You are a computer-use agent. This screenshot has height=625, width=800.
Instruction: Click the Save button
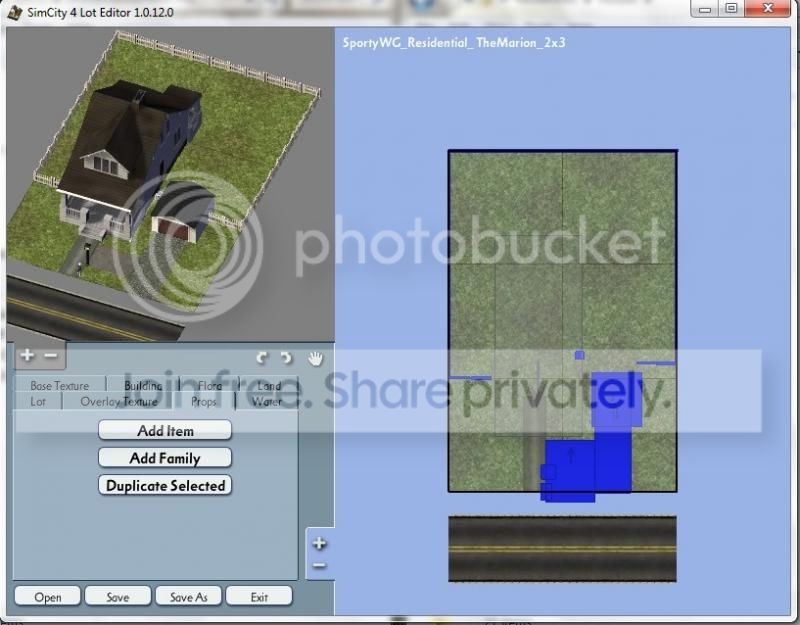[x=118, y=596]
